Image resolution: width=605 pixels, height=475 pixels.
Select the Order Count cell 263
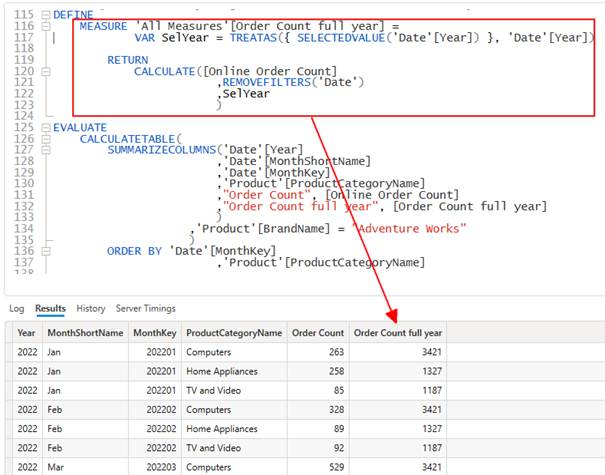point(318,352)
